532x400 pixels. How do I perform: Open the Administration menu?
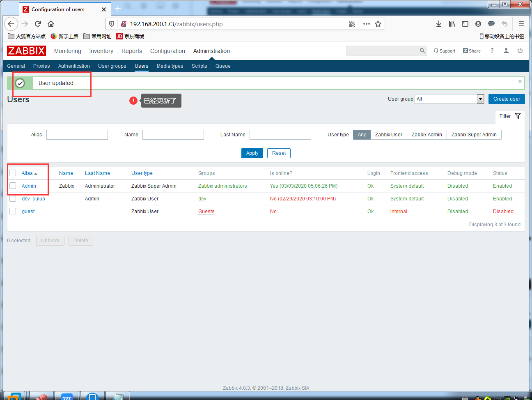tap(211, 51)
